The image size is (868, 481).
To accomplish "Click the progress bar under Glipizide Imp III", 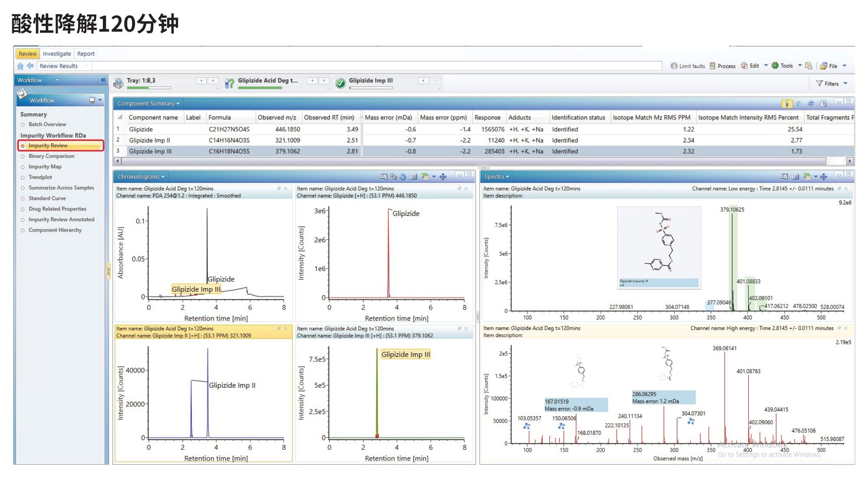I will (x=371, y=88).
